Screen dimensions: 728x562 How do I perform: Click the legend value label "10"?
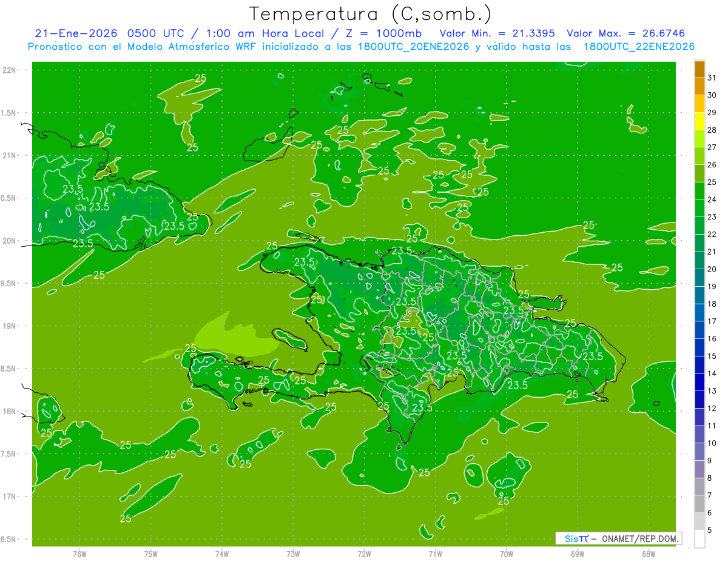(712, 443)
